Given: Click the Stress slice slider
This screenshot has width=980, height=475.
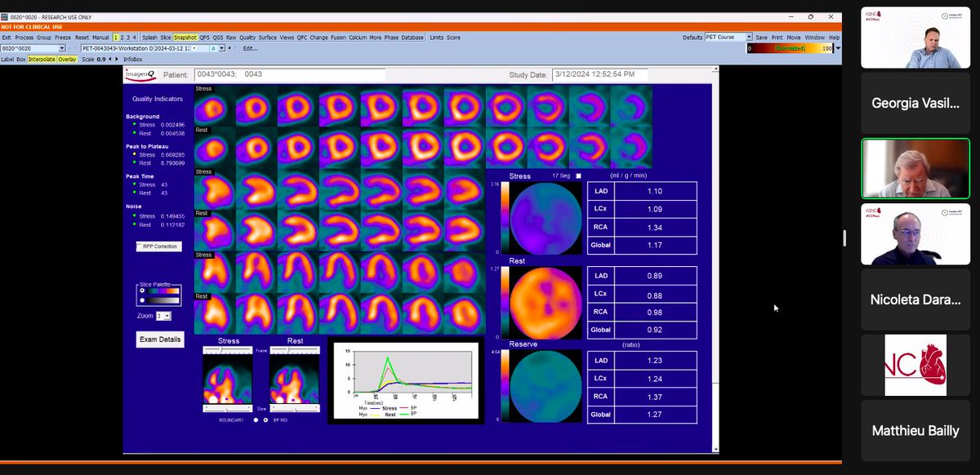Looking at the screenshot, I should (228, 408).
